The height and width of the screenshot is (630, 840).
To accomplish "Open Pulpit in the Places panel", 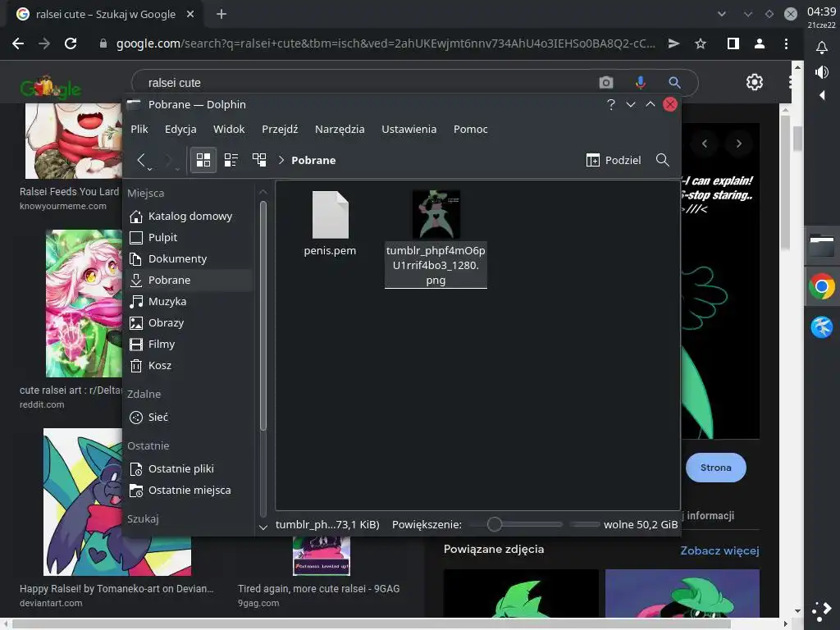I will tap(189, 237).
